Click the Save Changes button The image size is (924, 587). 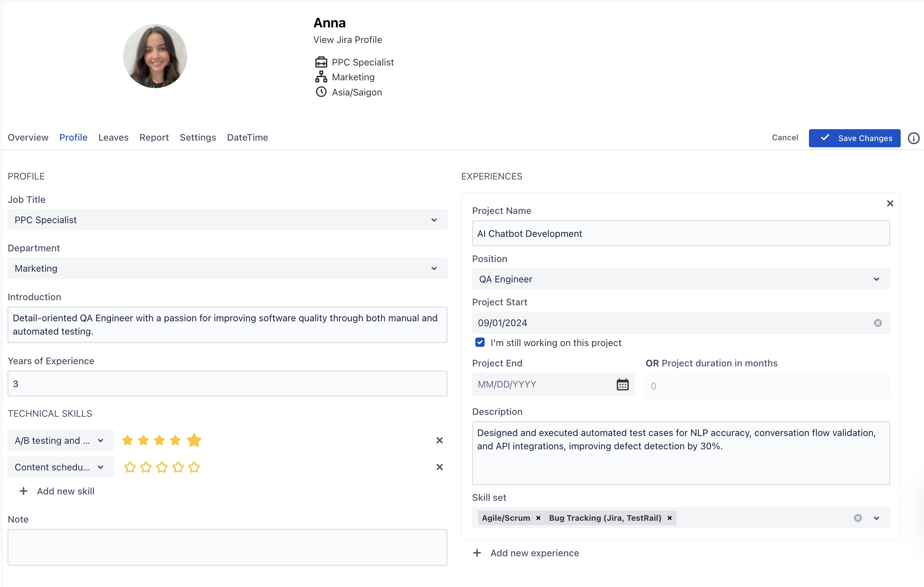pos(854,138)
